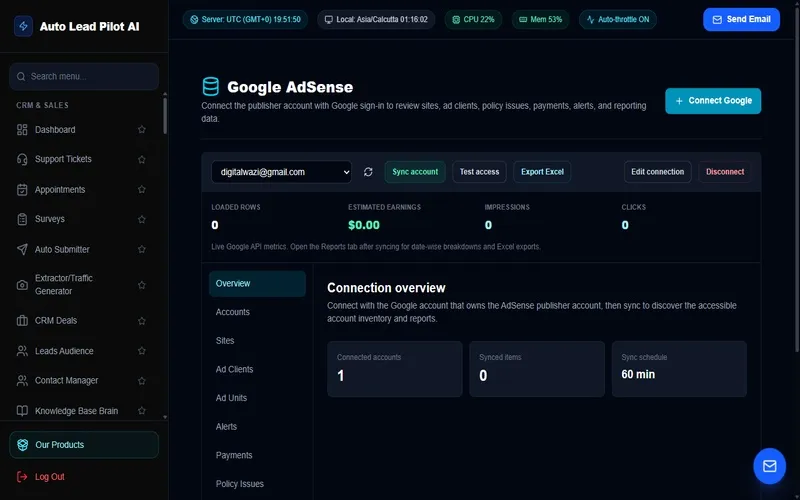Click the Auto-throttle ON status pill
This screenshot has width=800, height=500.
coord(618,19)
